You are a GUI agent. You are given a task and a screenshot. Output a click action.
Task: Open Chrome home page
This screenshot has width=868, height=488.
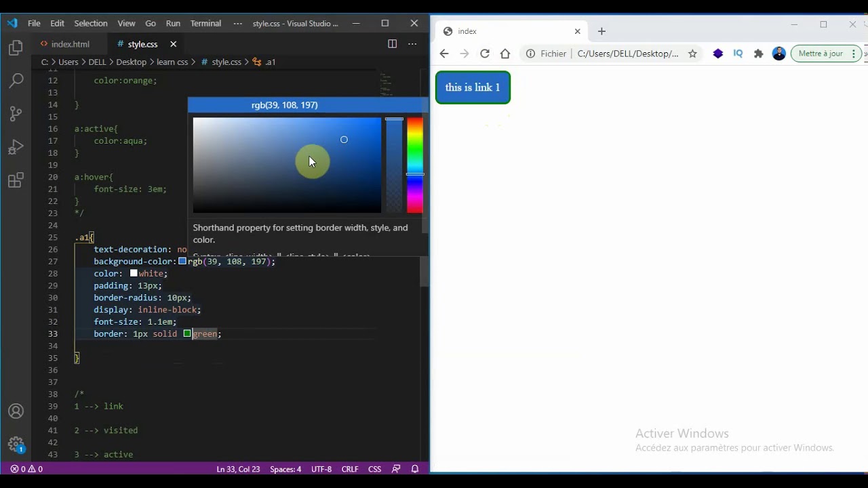click(505, 54)
